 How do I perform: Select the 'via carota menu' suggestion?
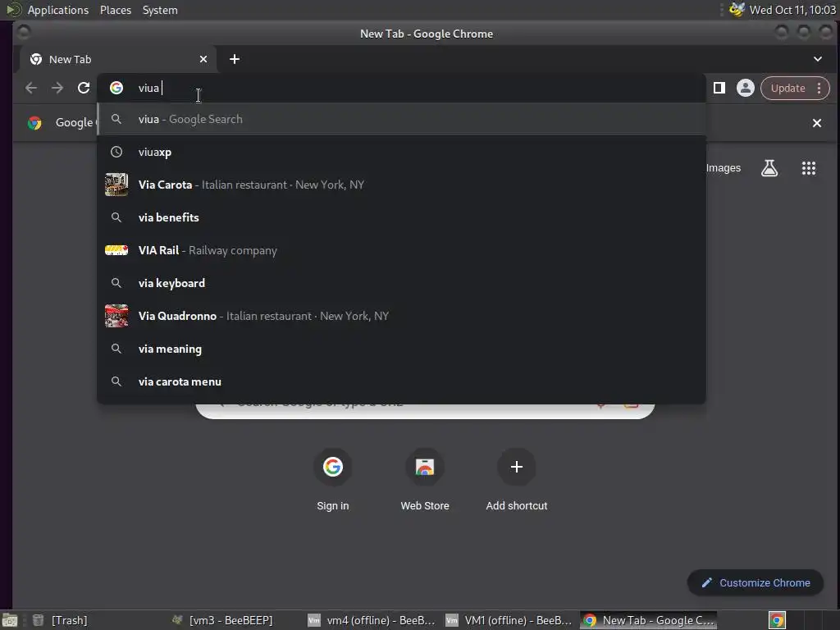tap(401, 381)
